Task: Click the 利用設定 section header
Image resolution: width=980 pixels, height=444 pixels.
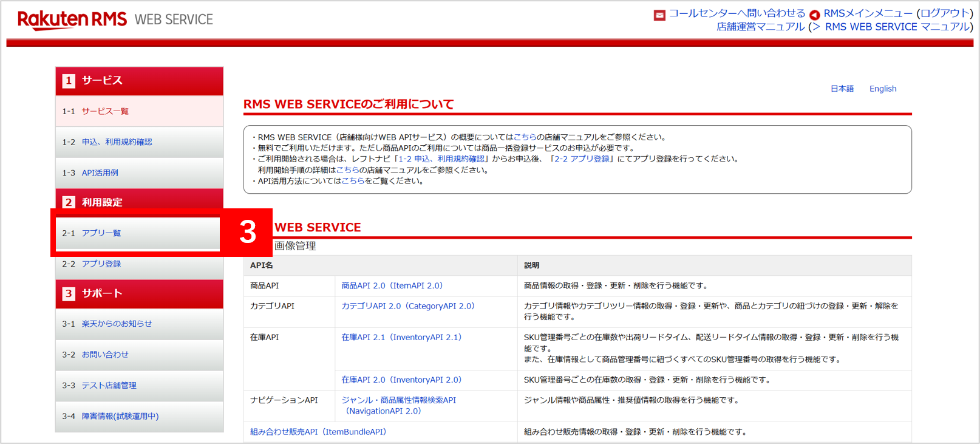Action: [139, 200]
